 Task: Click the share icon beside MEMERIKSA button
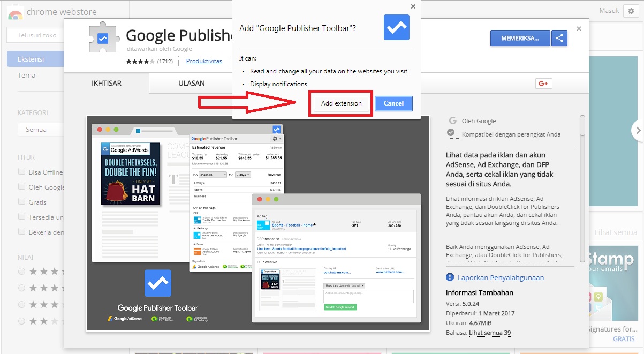[559, 38]
